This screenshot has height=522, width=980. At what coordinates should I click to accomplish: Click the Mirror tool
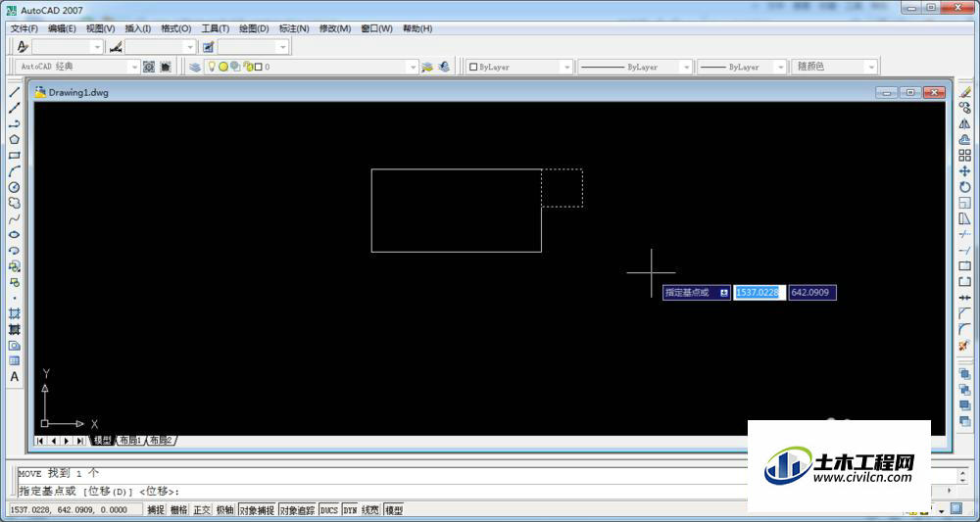coord(965,123)
